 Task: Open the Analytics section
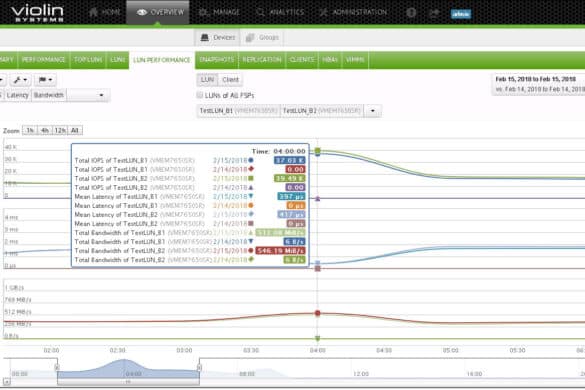[280, 12]
